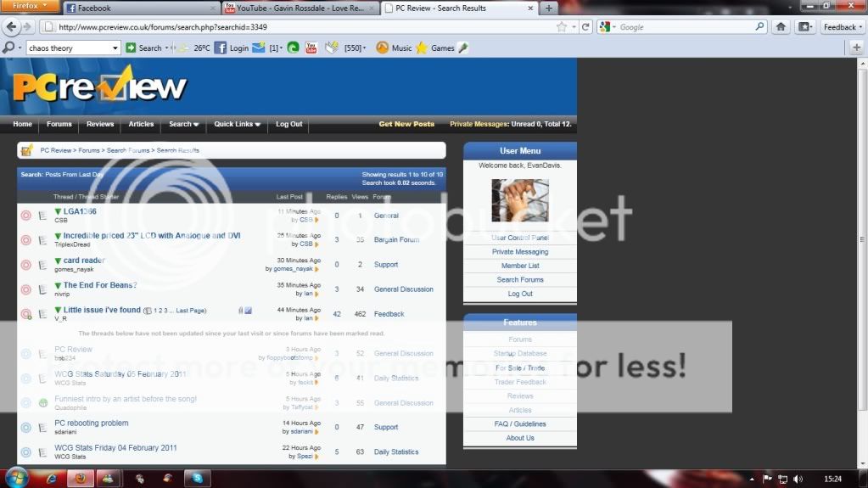Click the Music toolbar icon
Image resolution: width=868 pixels, height=488 pixels.
[382, 48]
